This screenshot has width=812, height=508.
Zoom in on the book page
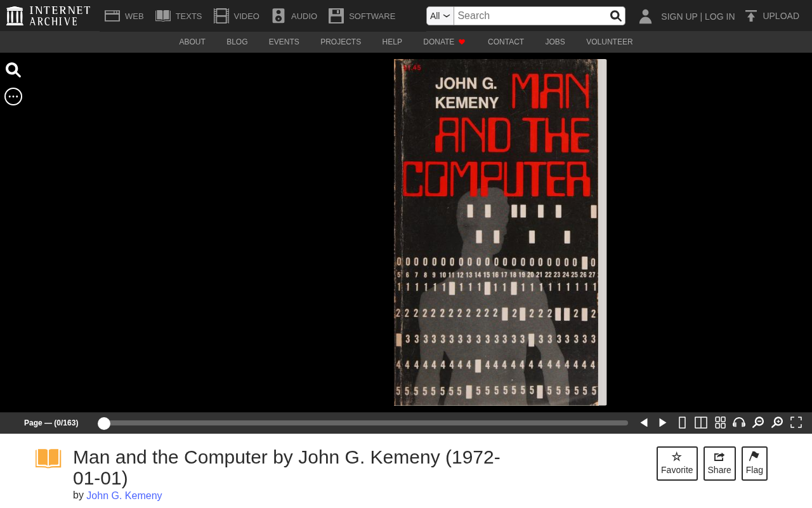click(x=777, y=423)
